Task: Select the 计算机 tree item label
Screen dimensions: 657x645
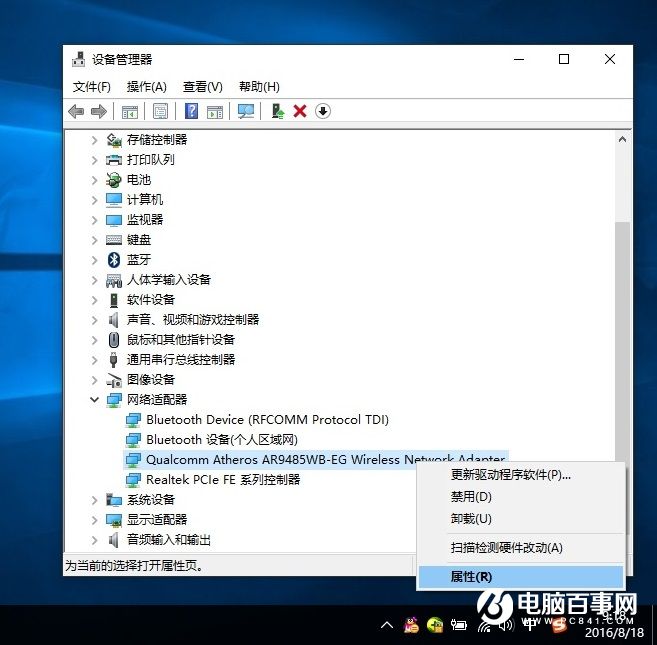Action: point(145,200)
